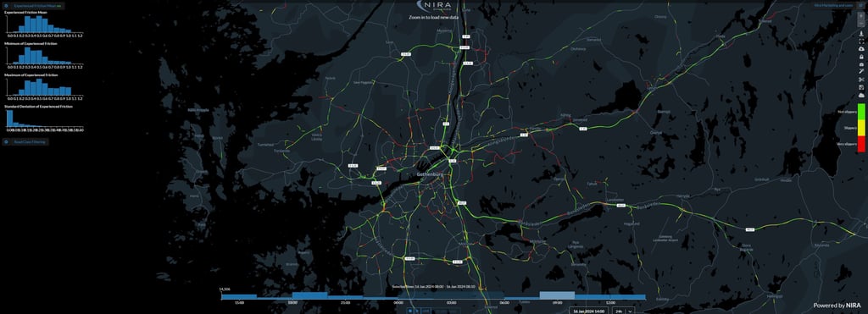The image size is (868, 314).
Task: Zoom in with the plus map control
Action: pos(861,15)
